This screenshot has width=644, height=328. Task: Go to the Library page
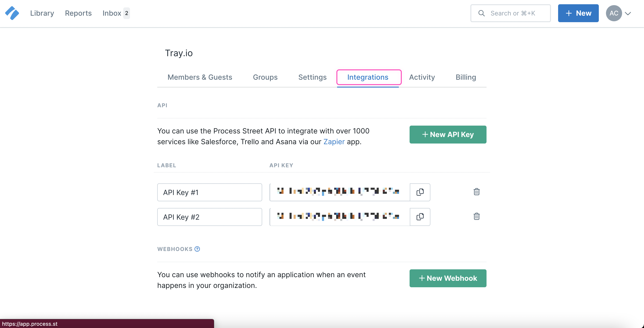click(x=42, y=13)
